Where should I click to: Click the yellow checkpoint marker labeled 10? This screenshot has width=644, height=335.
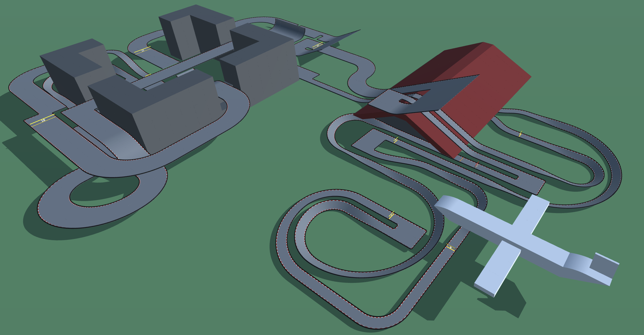tap(42, 120)
